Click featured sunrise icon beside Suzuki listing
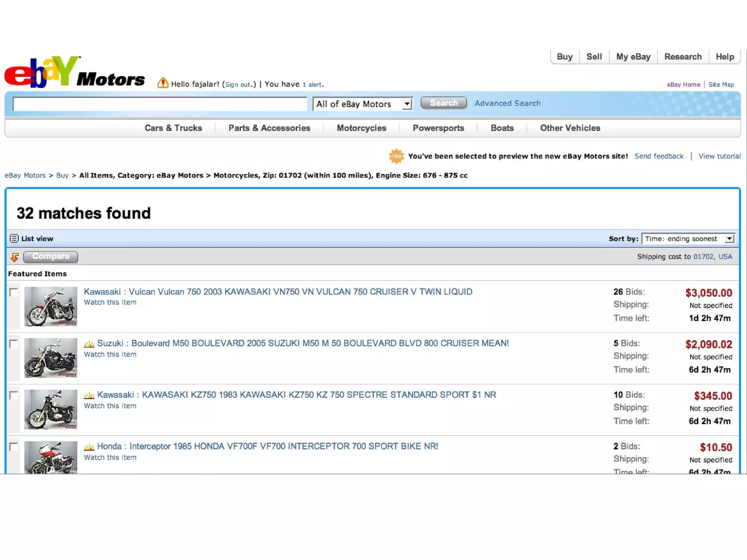747x560 pixels. click(x=89, y=343)
